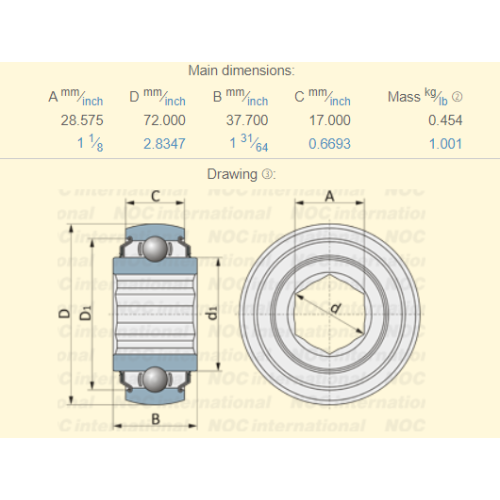The width and height of the screenshot is (500, 500).
Task: Click the D1 dimension label in section drawing
Action: point(86,313)
